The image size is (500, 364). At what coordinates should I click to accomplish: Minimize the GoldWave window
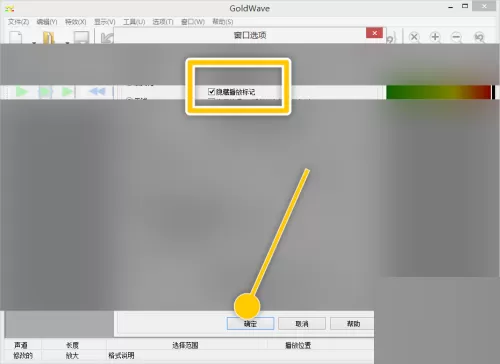pos(451,7)
